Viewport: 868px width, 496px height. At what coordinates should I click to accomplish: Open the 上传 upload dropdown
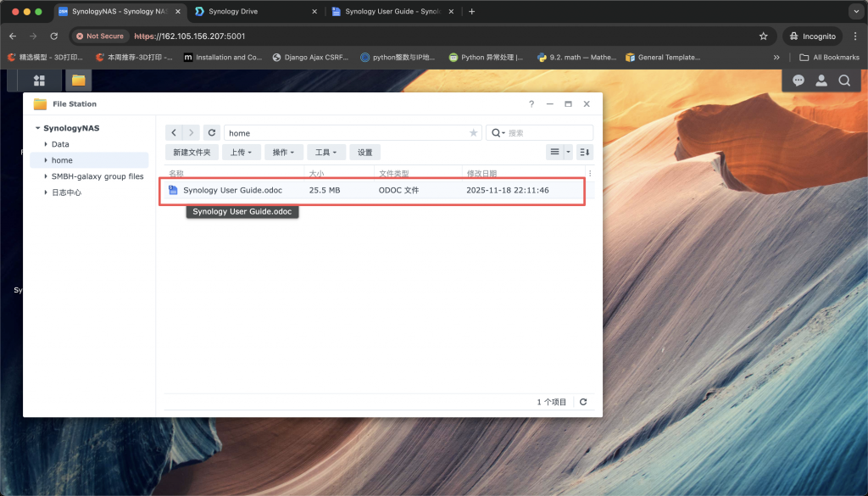point(241,153)
